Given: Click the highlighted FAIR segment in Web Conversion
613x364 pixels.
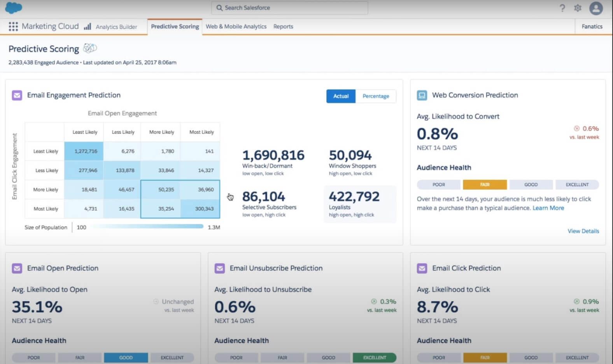Looking at the screenshot, I should point(485,185).
